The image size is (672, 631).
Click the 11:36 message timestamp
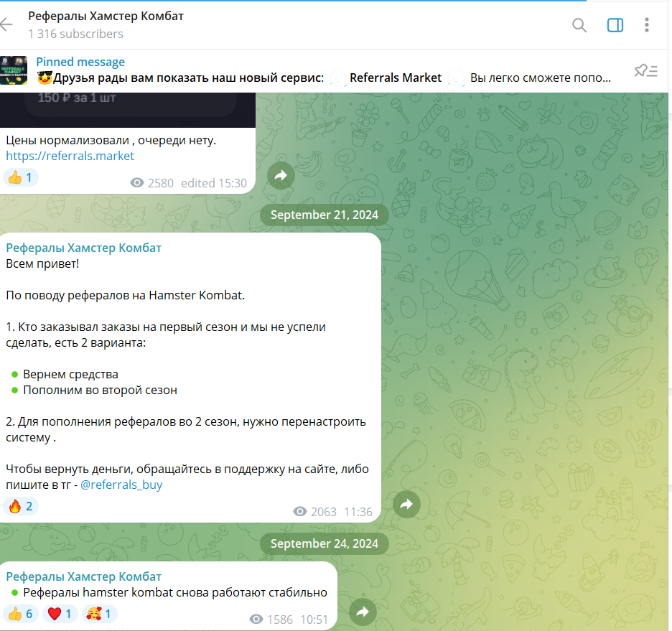pyautogui.click(x=358, y=512)
